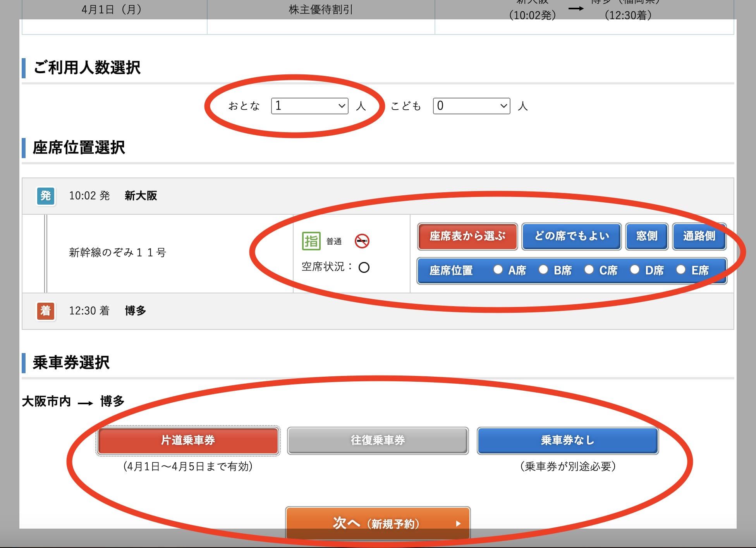Select the B席 seat position radio
The image size is (756, 548).
(544, 270)
